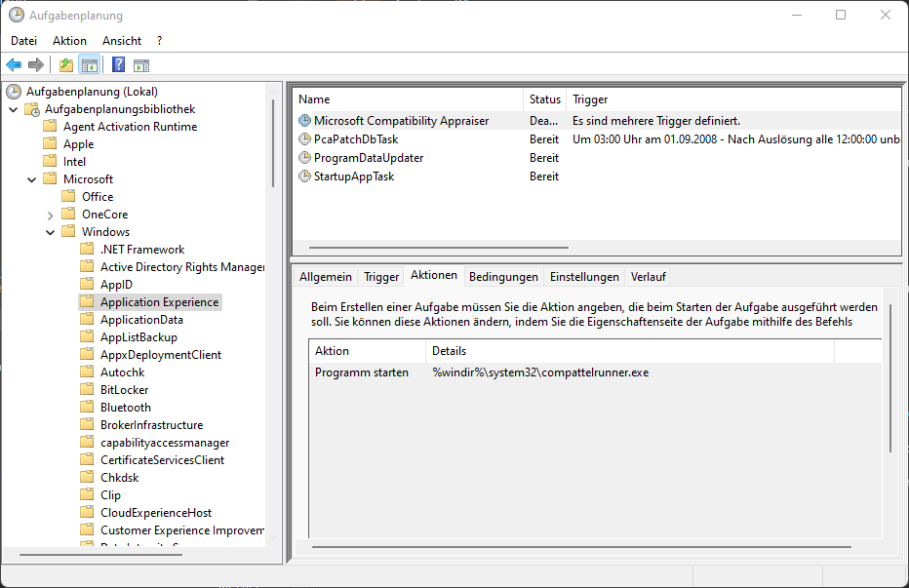Click the folder Up one level icon
Screen dimensions: 909x588
66,65
